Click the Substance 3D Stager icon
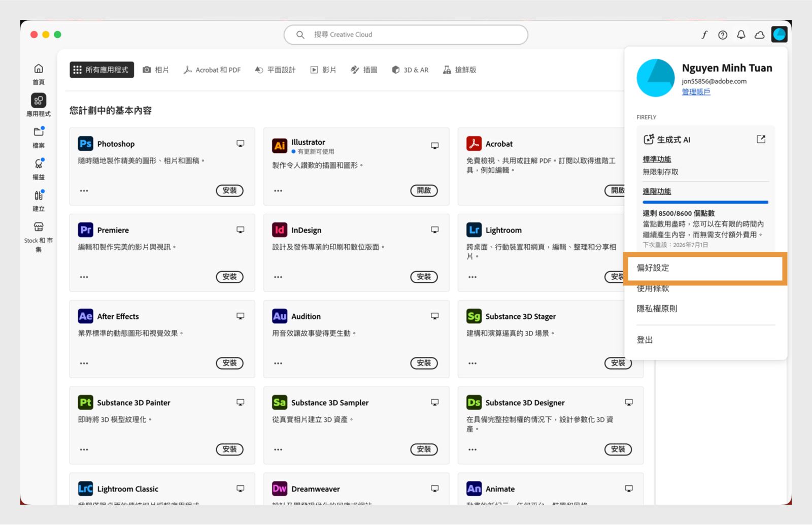The height and width of the screenshot is (525, 812). [x=474, y=316]
